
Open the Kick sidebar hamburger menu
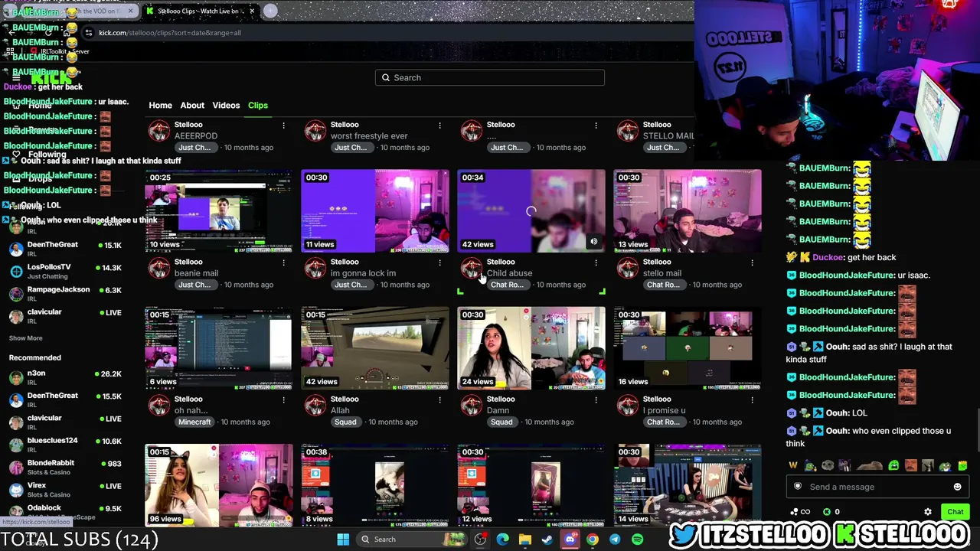(15, 78)
